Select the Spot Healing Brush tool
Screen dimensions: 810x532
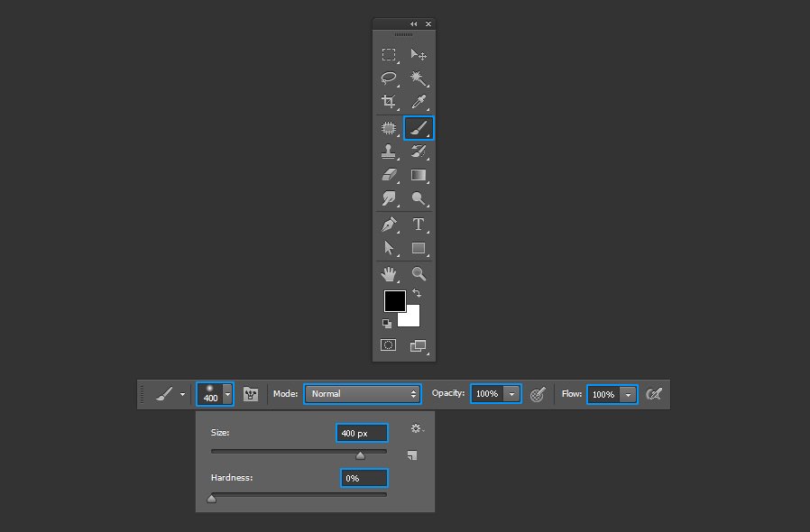(x=389, y=127)
